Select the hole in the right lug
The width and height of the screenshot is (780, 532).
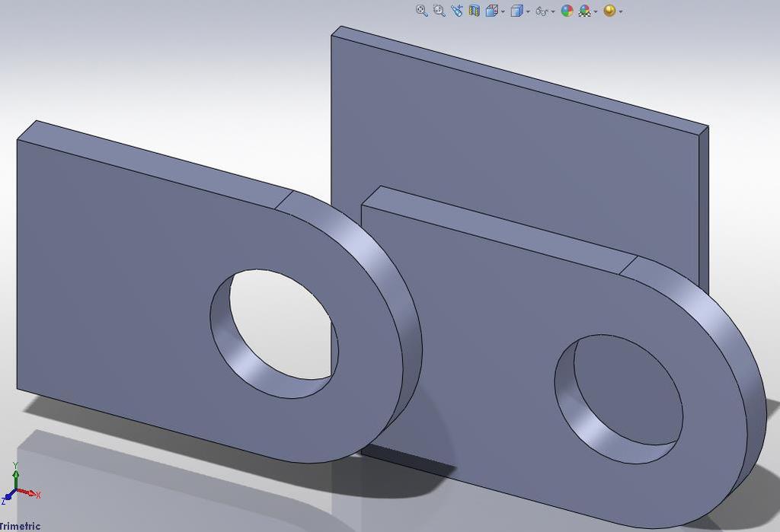pyautogui.click(x=619, y=400)
